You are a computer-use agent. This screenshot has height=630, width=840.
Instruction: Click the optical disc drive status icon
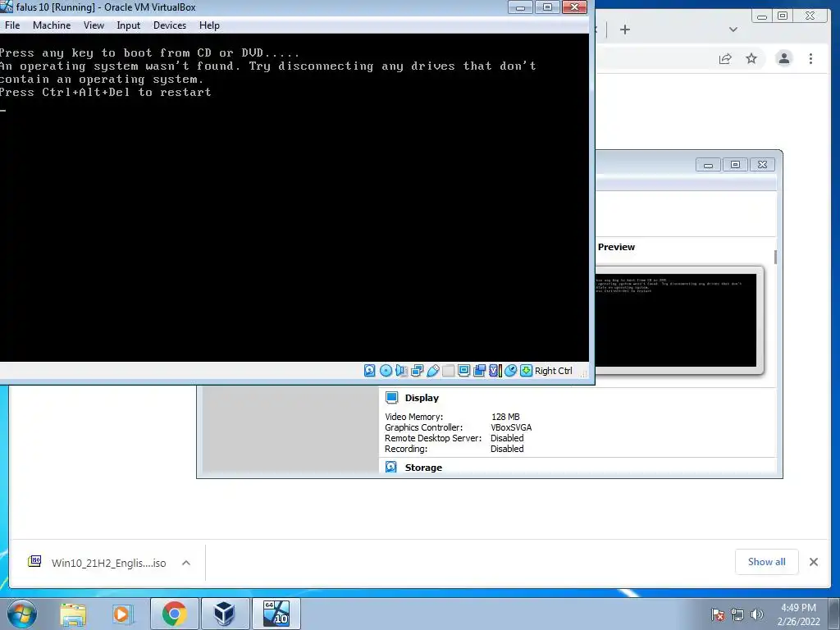pos(386,371)
